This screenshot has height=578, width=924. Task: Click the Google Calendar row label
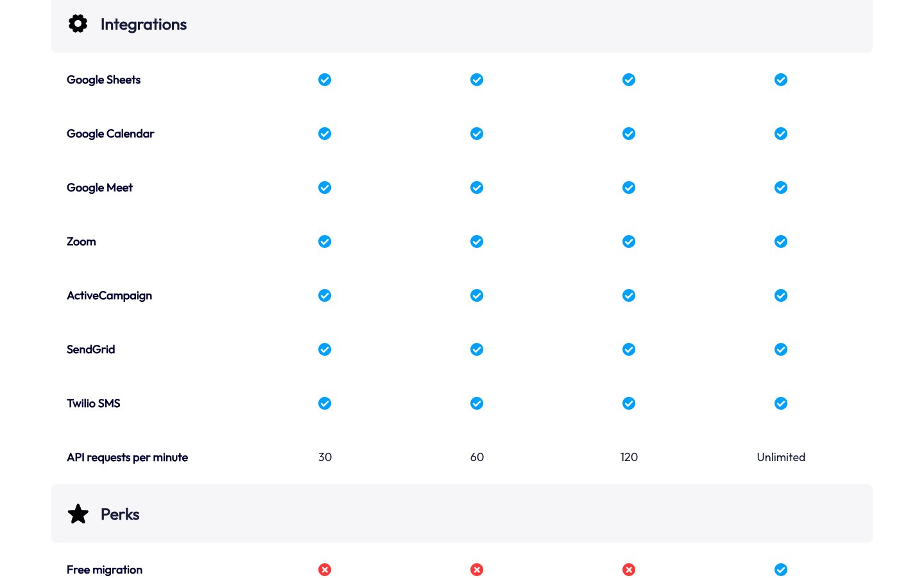pos(110,134)
